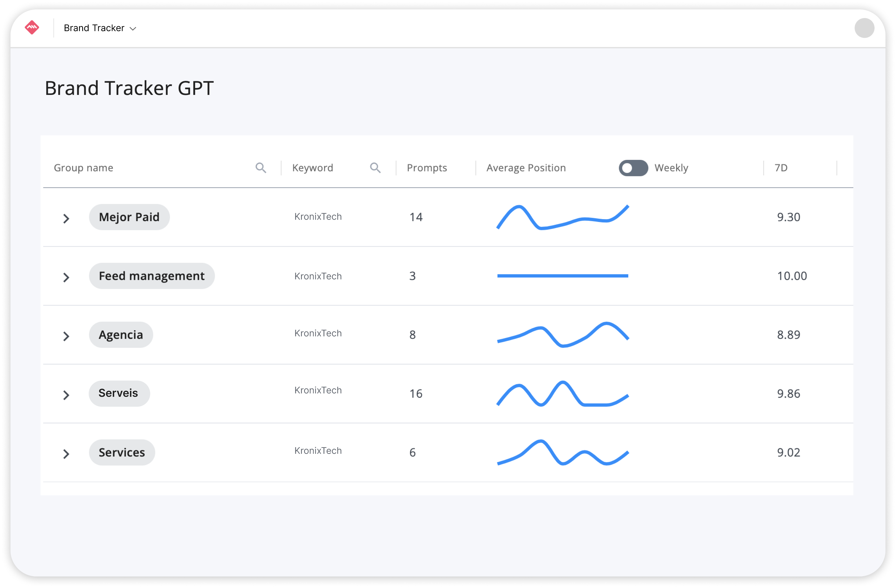Click KronixTech keyword in Agencia row

tap(318, 333)
